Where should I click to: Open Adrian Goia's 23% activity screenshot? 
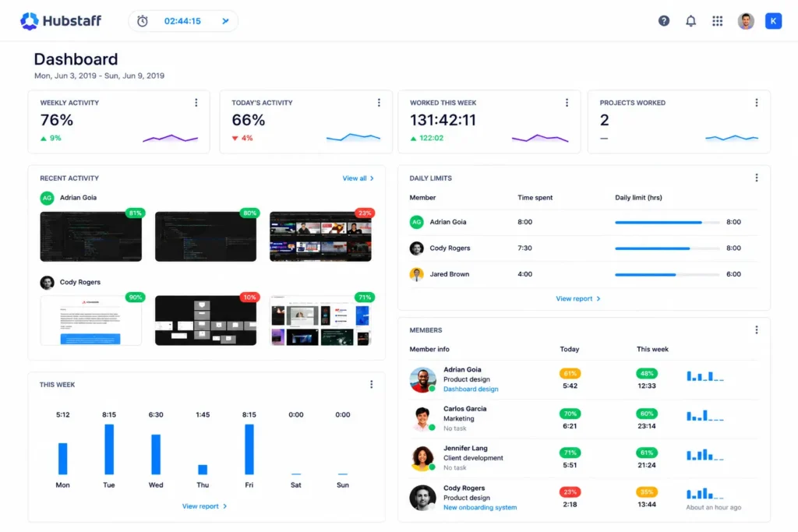[320, 237]
